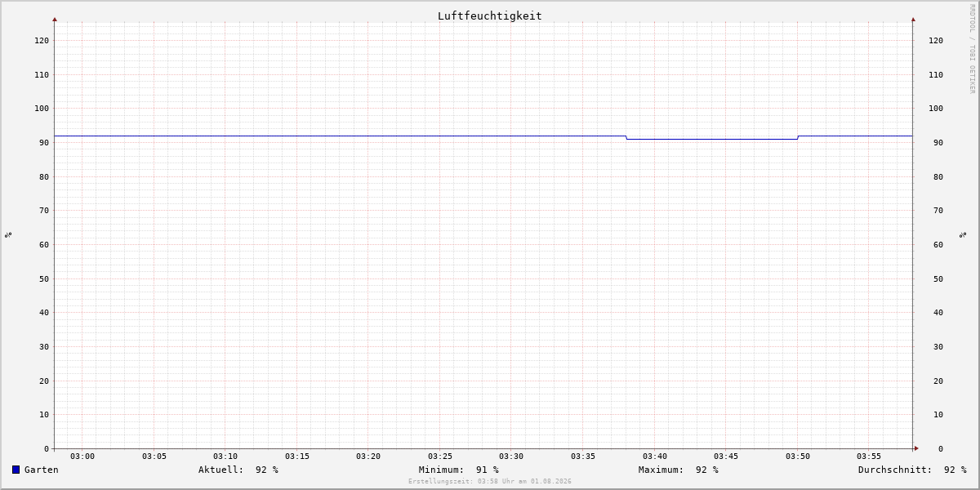This screenshot has height=490, width=980.
Task: Click the Durchschnitt 92 % statistic
Action: 912,470
